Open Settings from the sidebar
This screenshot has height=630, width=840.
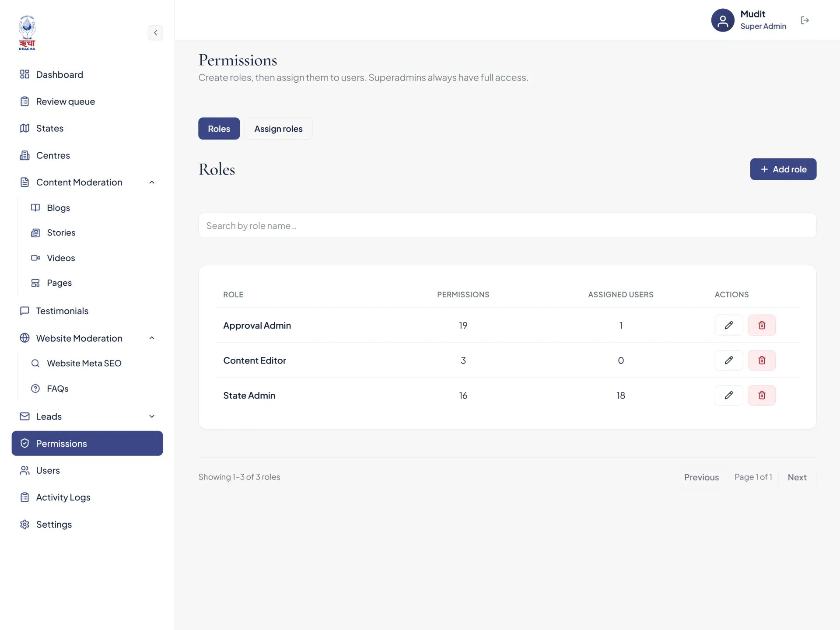point(87,524)
